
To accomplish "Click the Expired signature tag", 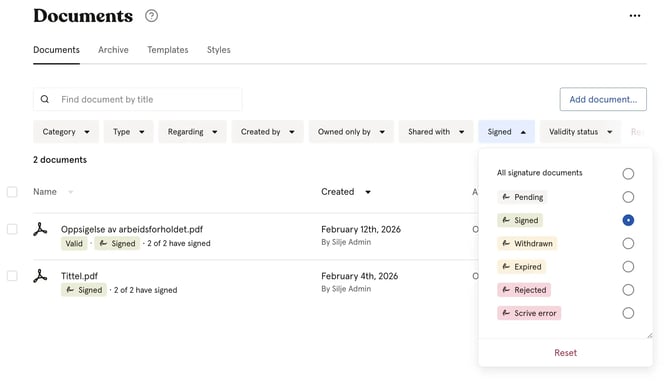I will (521, 267).
